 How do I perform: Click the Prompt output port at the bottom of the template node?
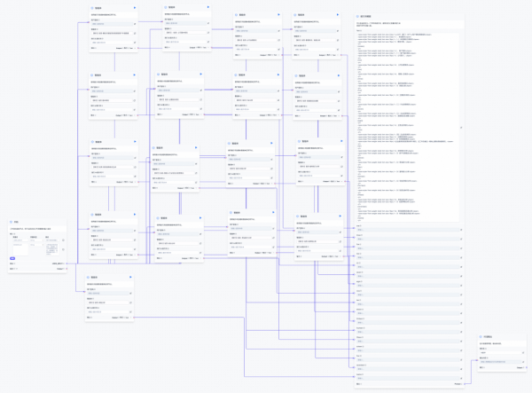coord(464,384)
